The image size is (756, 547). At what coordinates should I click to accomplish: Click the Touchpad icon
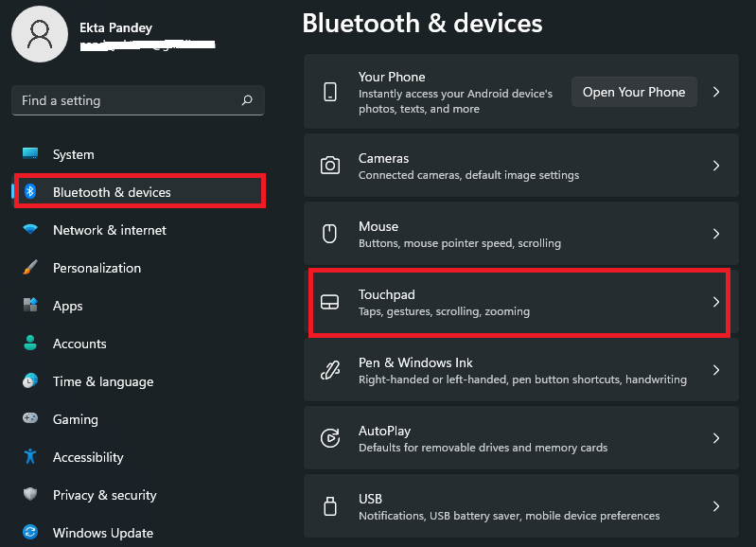point(330,302)
